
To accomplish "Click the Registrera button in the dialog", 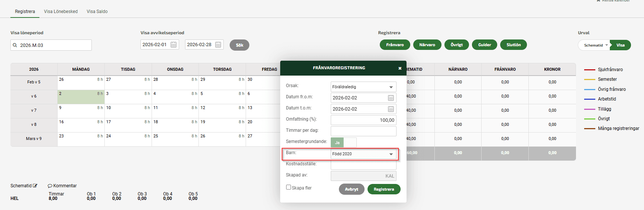I will (384, 189).
